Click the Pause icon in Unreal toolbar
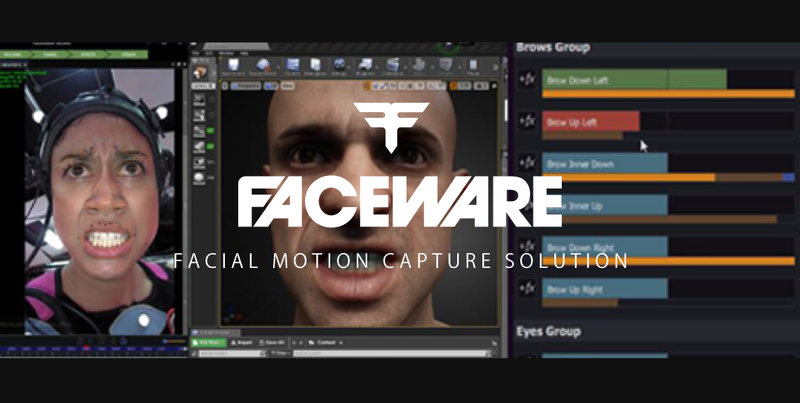The width and height of the screenshot is (800, 403). point(473,67)
